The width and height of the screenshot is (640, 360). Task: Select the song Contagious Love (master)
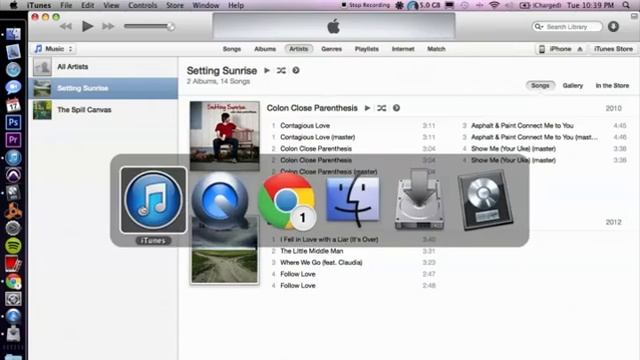[x=318, y=137]
